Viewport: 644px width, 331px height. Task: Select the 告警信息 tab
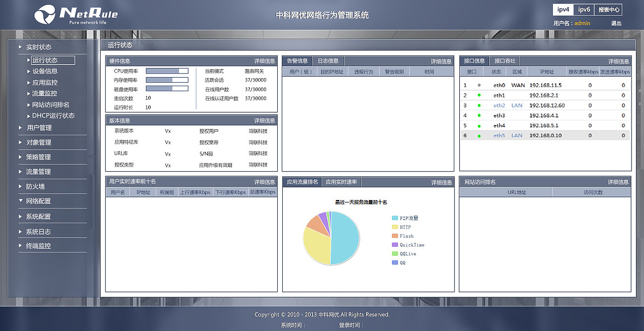(297, 61)
